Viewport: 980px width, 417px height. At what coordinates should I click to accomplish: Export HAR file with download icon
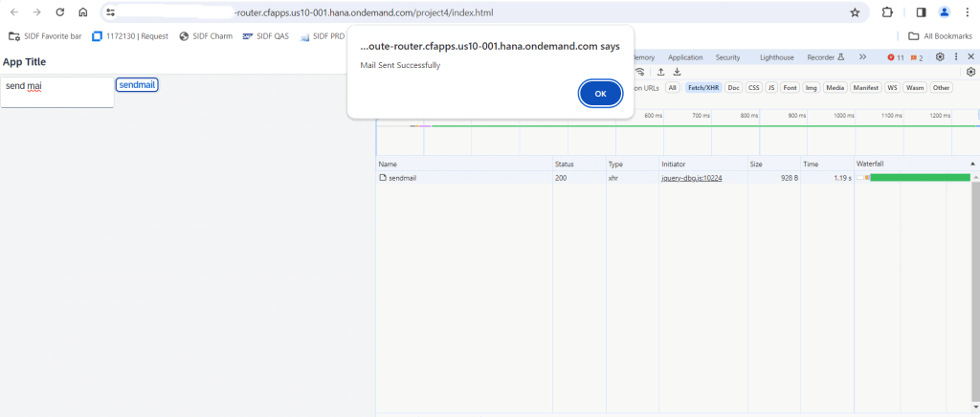pos(677,72)
